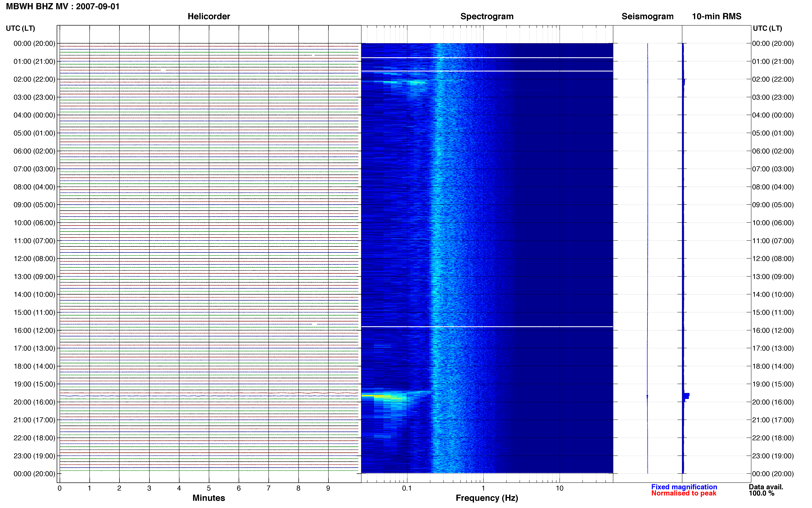This screenshot has width=812, height=508.
Task: Click the Fixed magnification legend text
Action: tap(684, 487)
